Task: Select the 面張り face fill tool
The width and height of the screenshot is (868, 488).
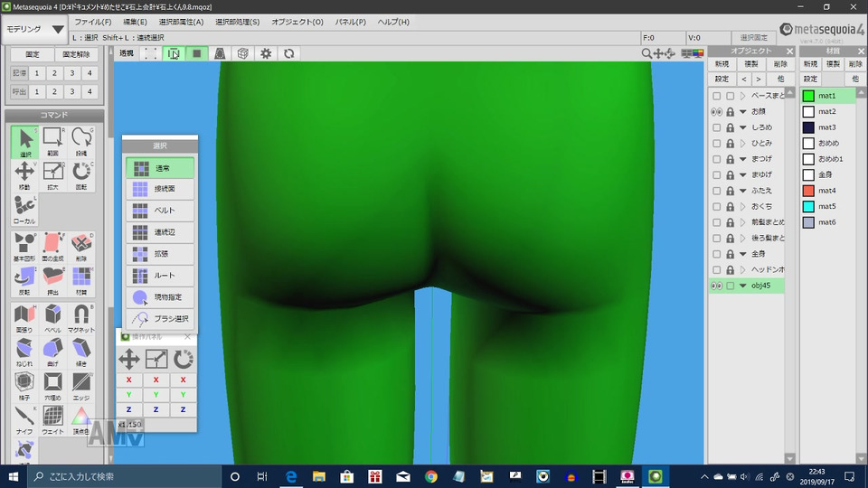Action: point(24,318)
